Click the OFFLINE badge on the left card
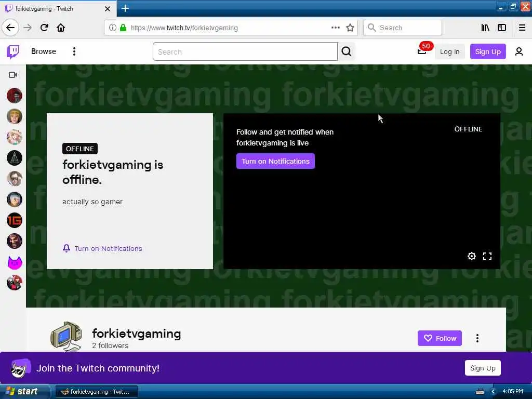The width and height of the screenshot is (532, 399). click(x=80, y=149)
